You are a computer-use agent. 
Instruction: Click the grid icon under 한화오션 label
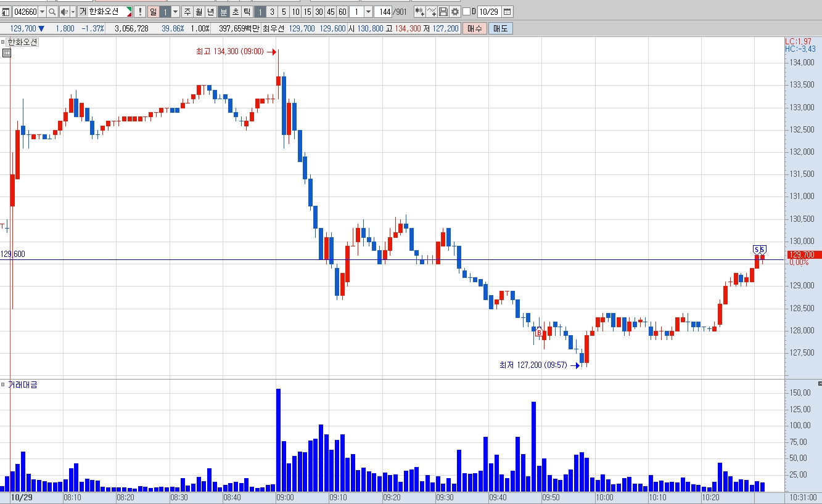(7, 53)
